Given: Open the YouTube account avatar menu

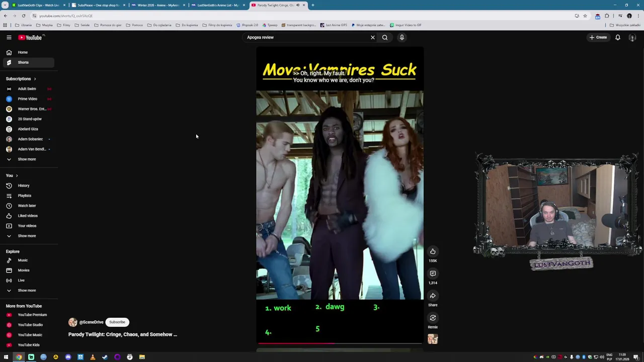Looking at the screenshot, I should tap(632, 38).
